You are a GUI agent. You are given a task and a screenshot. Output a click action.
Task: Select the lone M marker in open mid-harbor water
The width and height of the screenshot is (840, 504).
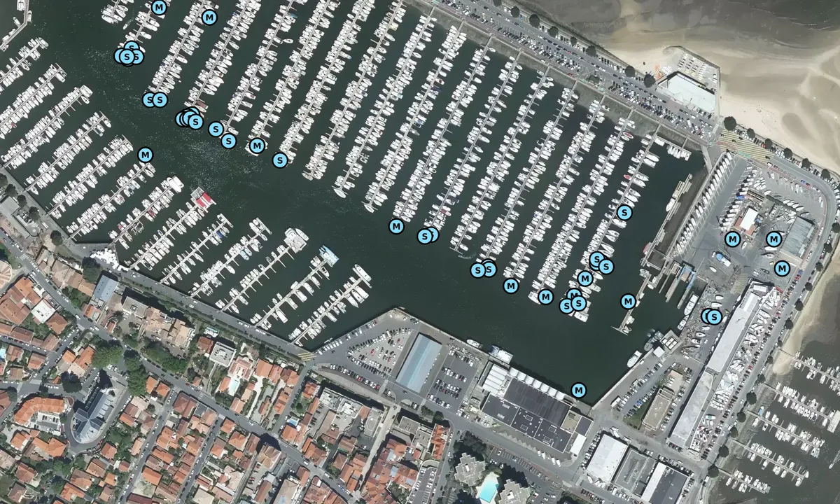(x=396, y=226)
